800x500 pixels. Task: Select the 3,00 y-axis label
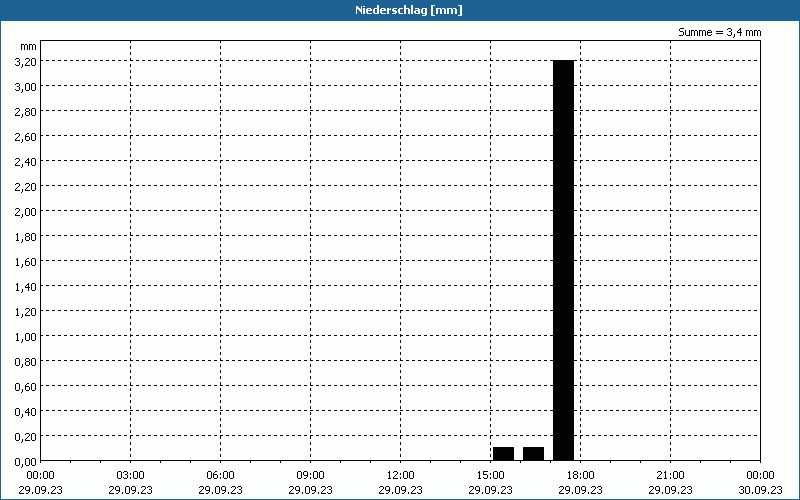click(x=26, y=86)
